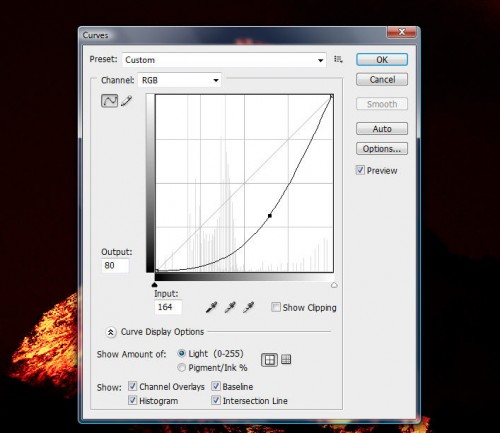Open the Options... button

coord(382,149)
